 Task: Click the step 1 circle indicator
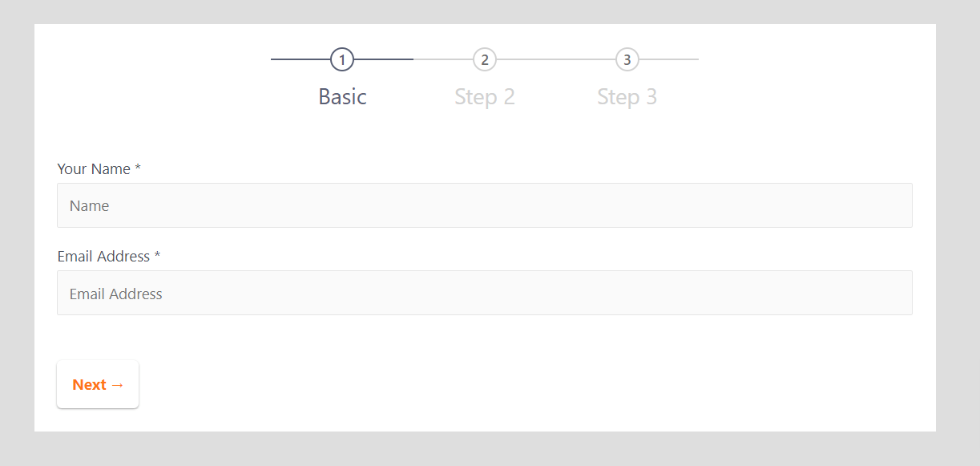(x=342, y=59)
